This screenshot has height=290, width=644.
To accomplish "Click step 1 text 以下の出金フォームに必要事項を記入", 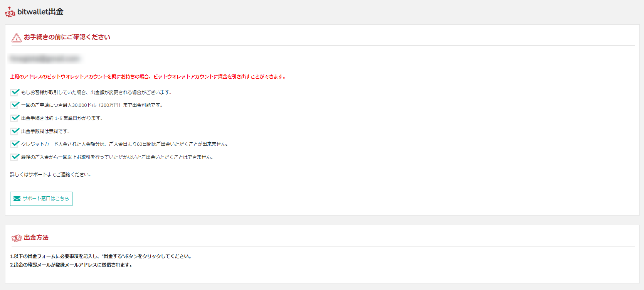I will pos(102,256).
